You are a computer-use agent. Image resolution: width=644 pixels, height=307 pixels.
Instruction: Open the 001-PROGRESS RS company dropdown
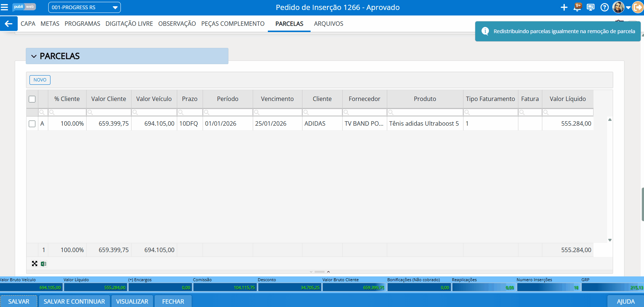84,7
